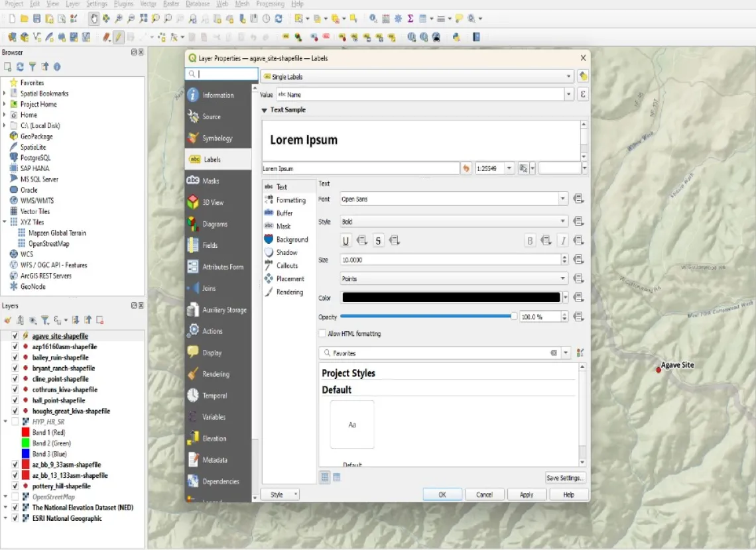756x550 pixels.
Task: Check Allow HTML formatting
Action: coord(322,333)
